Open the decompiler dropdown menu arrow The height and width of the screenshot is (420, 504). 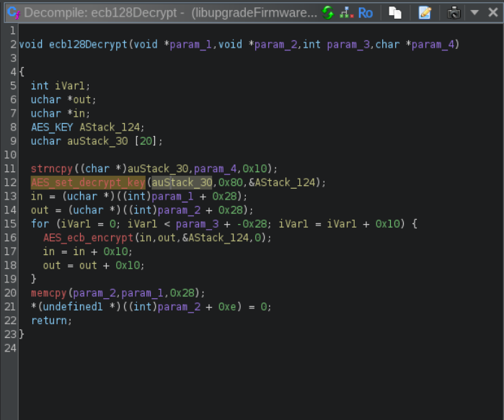point(474,12)
